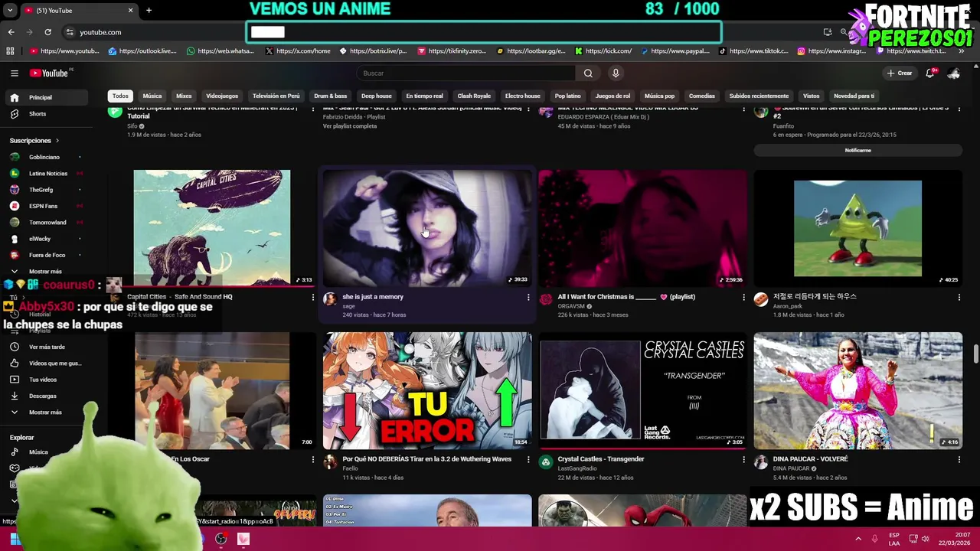
Task: Click the YouTube logo
Action: point(49,73)
